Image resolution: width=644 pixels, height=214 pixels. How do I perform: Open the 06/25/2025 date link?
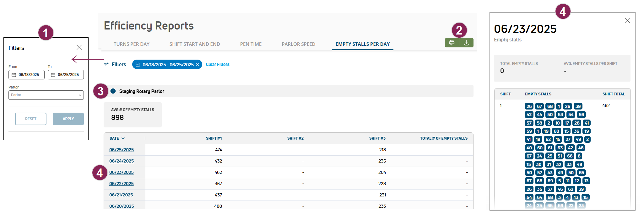122,150
